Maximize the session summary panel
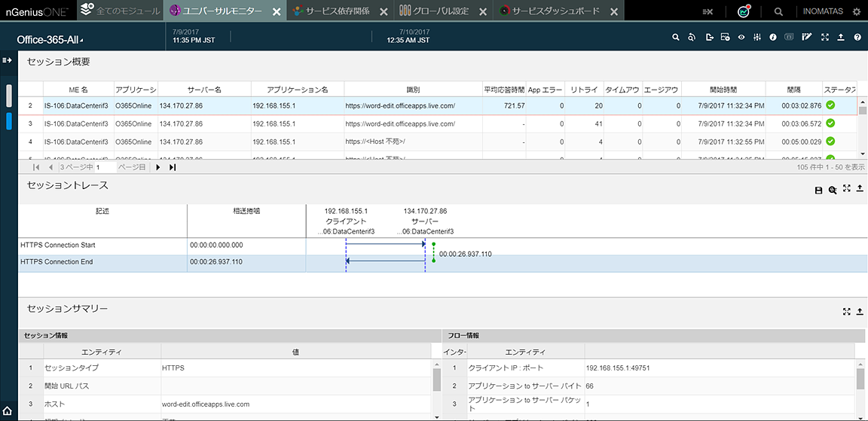868x421 pixels. point(847,311)
